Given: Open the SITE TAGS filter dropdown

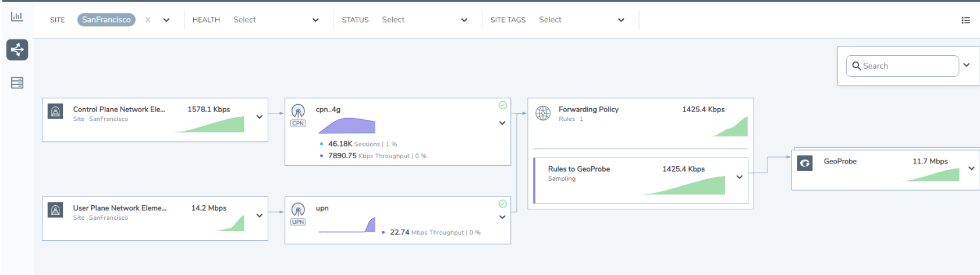Looking at the screenshot, I should (621, 20).
